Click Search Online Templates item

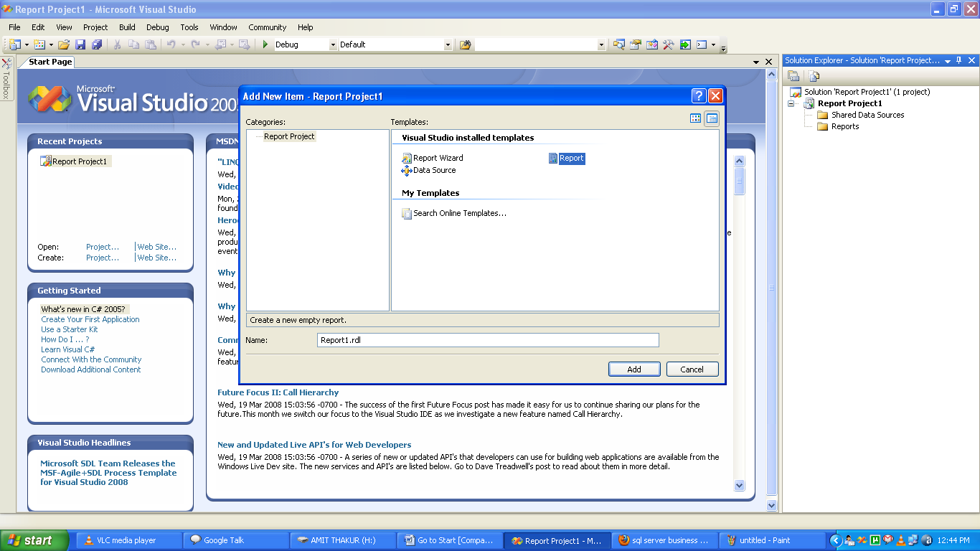[454, 213]
